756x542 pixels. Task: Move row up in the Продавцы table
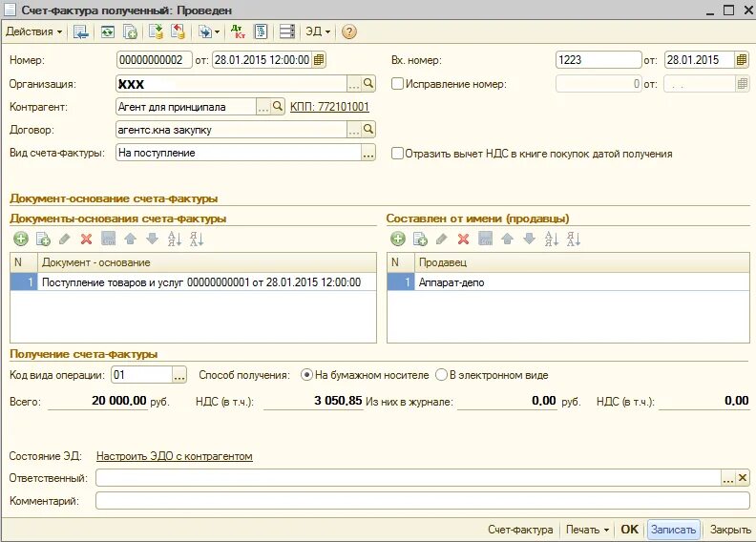[507, 239]
